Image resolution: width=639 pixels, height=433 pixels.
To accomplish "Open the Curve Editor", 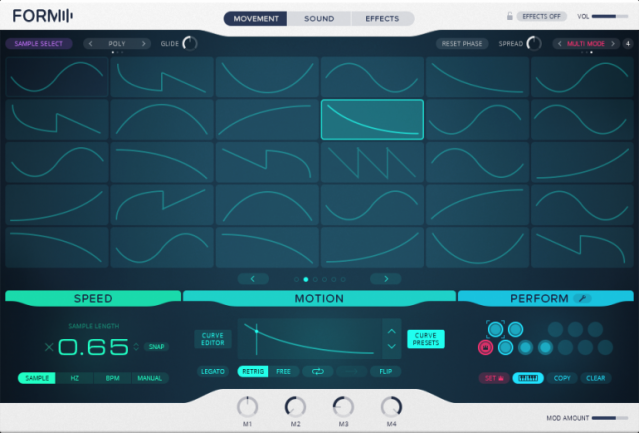I will coord(213,339).
